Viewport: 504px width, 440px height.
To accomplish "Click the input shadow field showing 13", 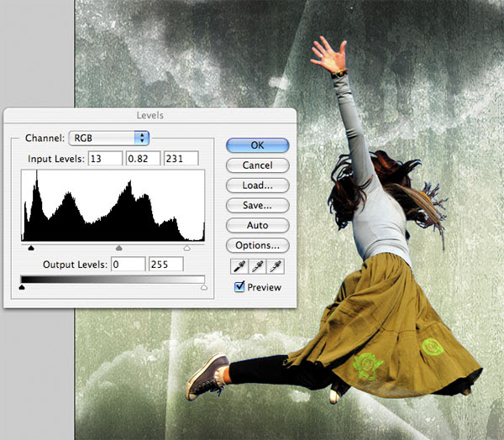I will pos(106,159).
